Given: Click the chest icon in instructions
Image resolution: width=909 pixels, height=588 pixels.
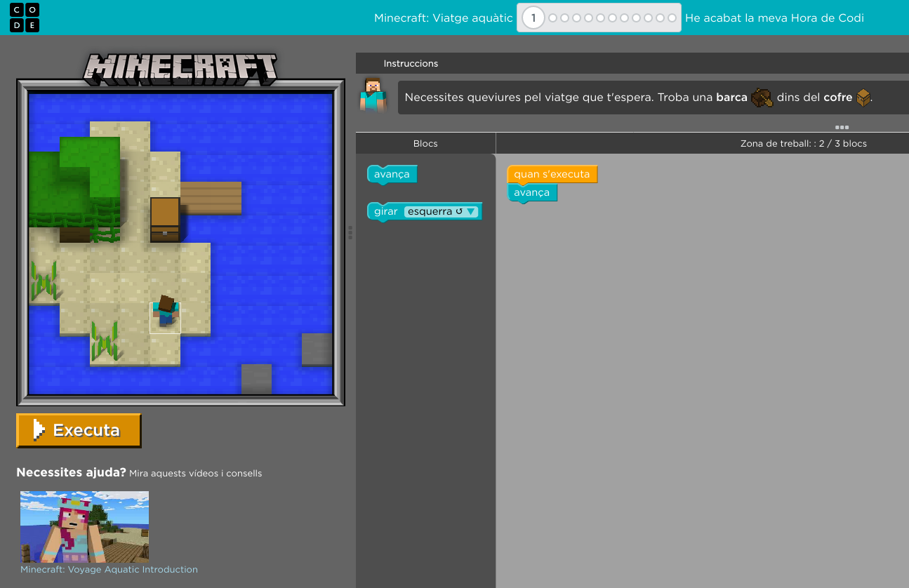Looking at the screenshot, I should tap(863, 98).
